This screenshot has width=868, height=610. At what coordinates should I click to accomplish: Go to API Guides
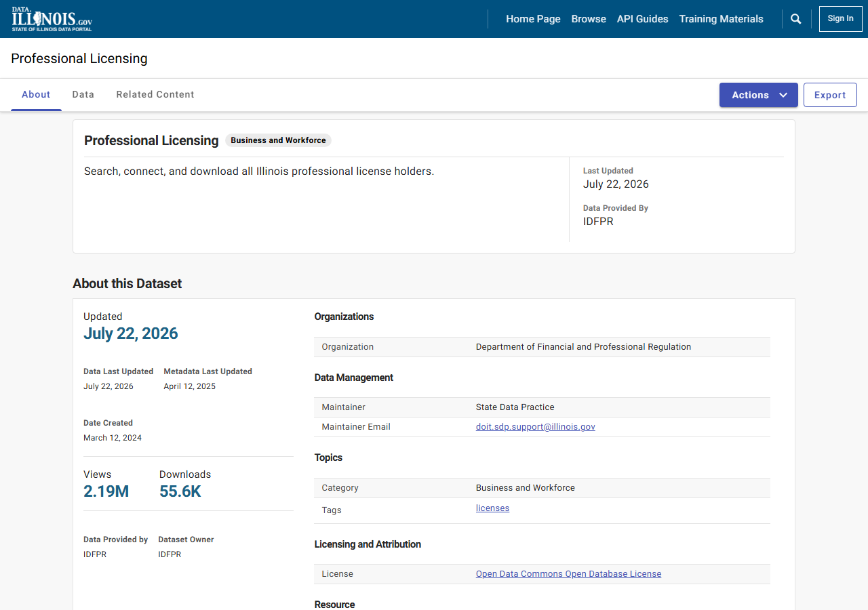643,19
